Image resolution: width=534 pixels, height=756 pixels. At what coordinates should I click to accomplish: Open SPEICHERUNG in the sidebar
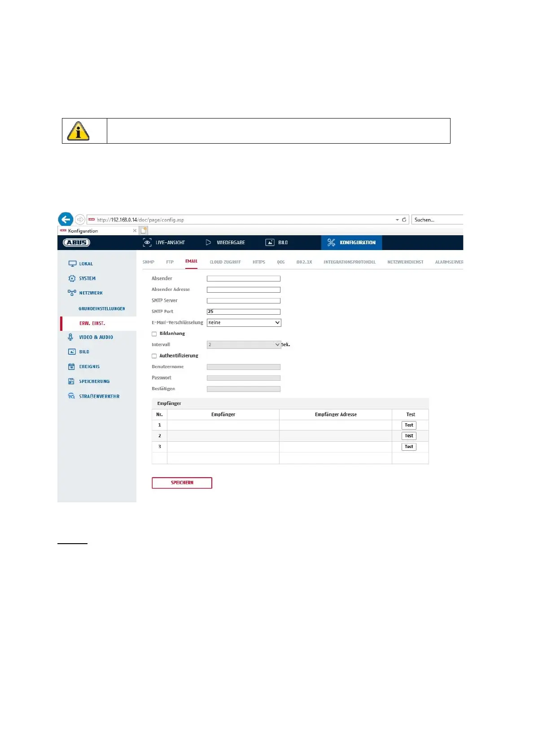[x=94, y=382]
